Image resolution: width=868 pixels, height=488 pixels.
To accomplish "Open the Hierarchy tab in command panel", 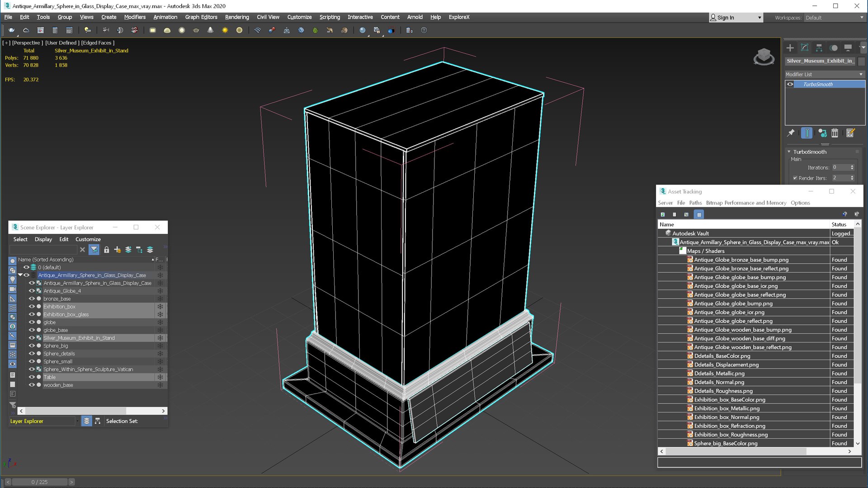I will coord(819,48).
